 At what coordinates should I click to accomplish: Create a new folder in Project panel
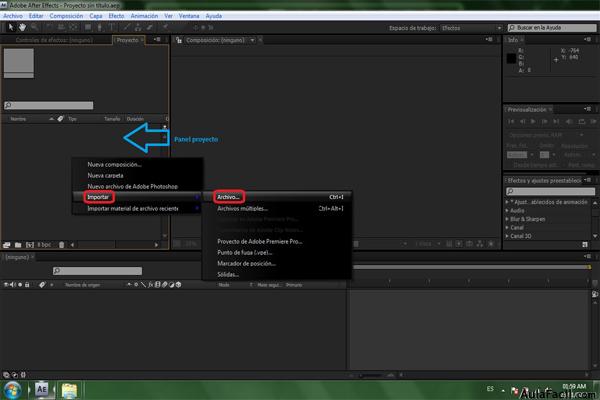click(18, 245)
